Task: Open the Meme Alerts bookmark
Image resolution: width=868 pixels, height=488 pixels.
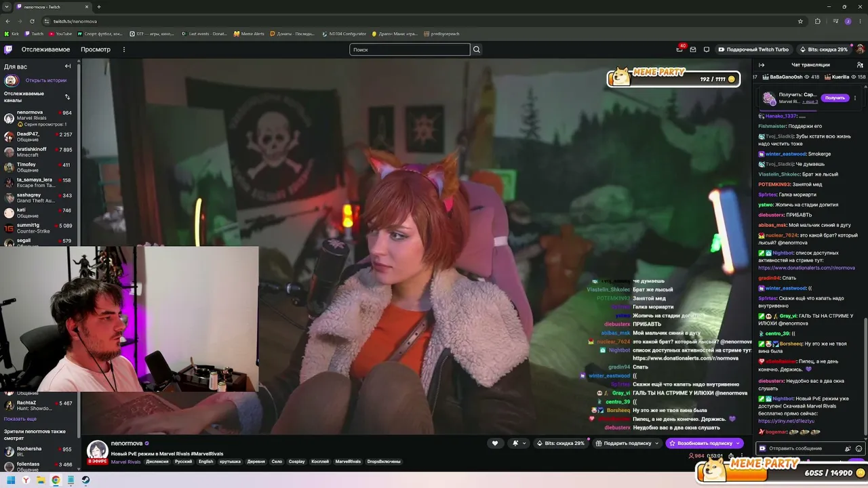Action: [249, 34]
